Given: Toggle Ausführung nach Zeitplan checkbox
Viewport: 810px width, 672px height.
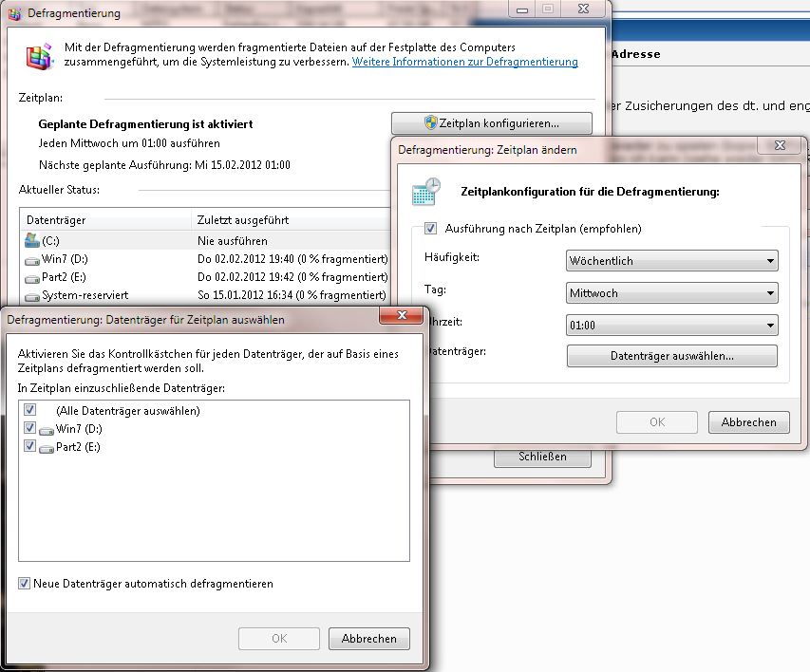Looking at the screenshot, I should pyautogui.click(x=430, y=229).
